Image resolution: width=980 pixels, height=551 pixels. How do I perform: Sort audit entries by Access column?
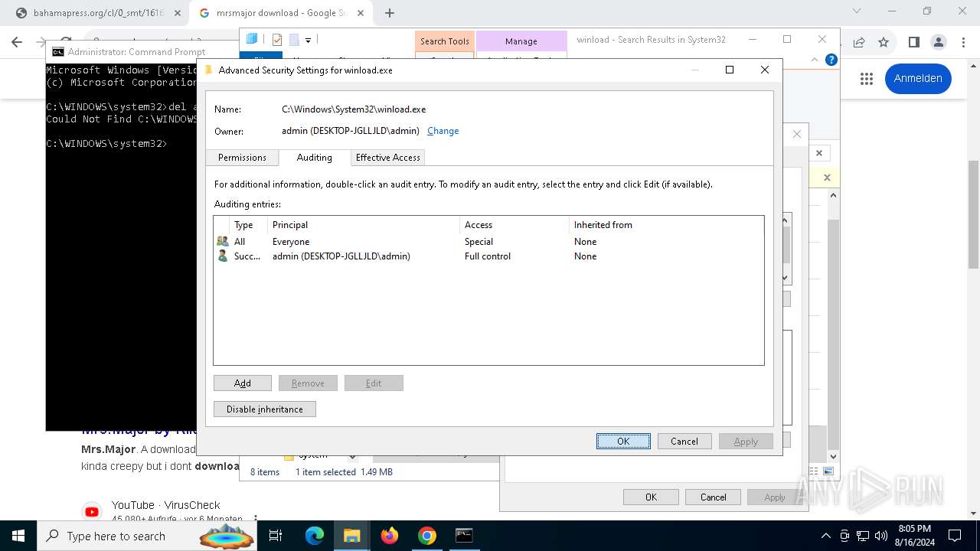[x=514, y=225]
